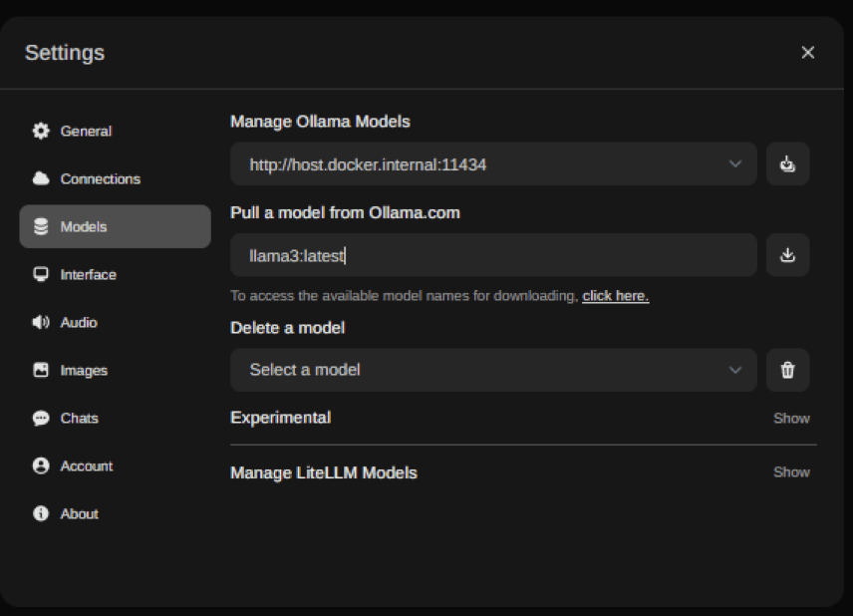The width and height of the screenshot is (853, 616).
Task: Follow the "click here" model names link
Action: pos(615,296)
